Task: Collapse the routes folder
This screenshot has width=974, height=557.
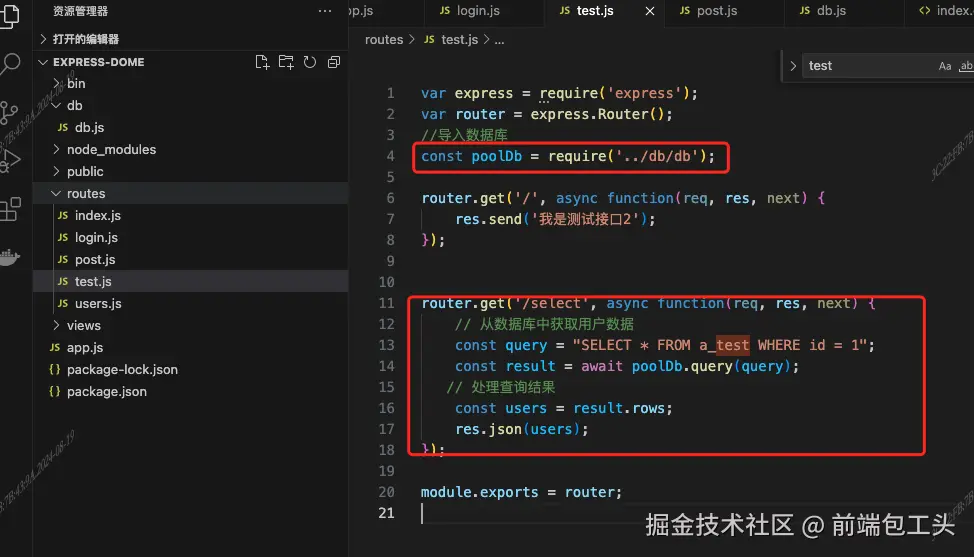Action: [190, 194]
